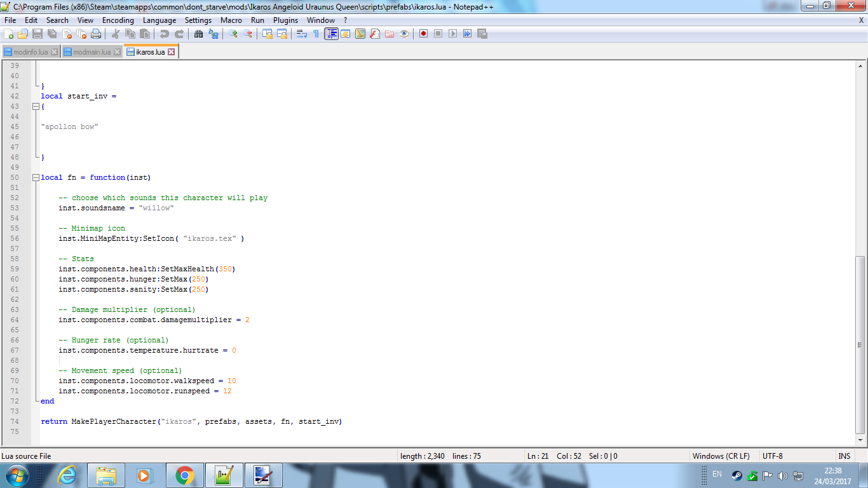The image size is (868, 488).
Task: Click the Print toolbar icon
Action: point(96,34)
